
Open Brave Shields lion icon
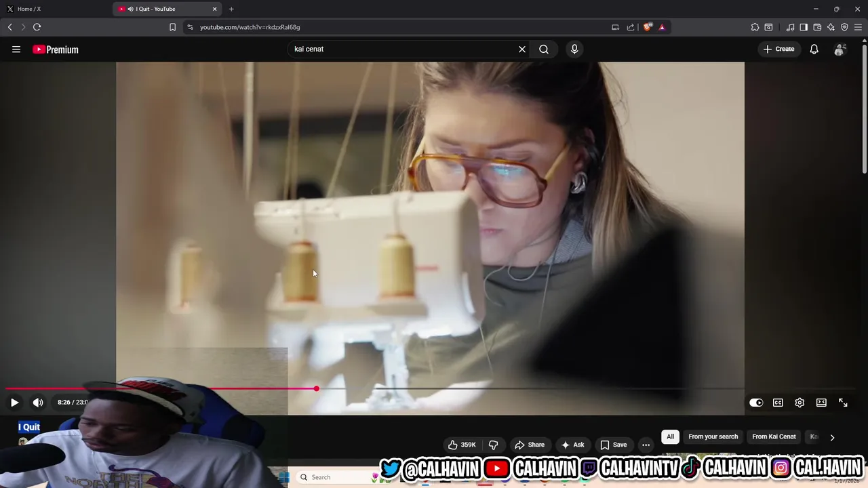[648, 27]
